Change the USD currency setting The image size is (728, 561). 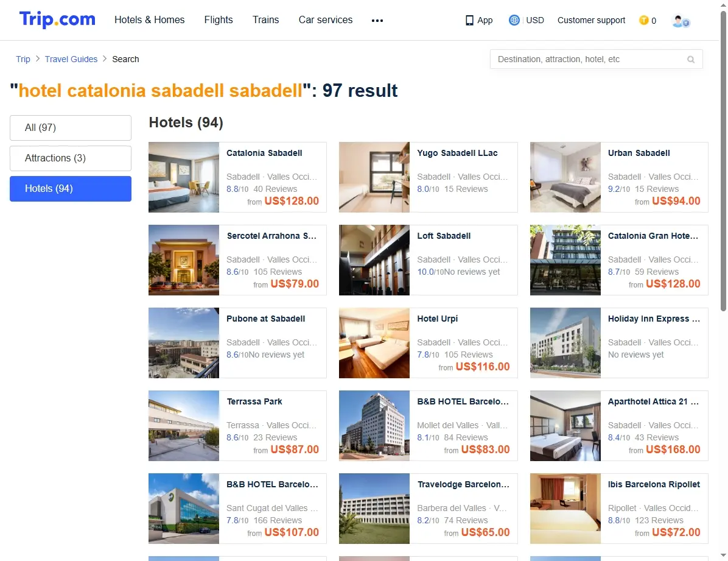coord(535,20)
